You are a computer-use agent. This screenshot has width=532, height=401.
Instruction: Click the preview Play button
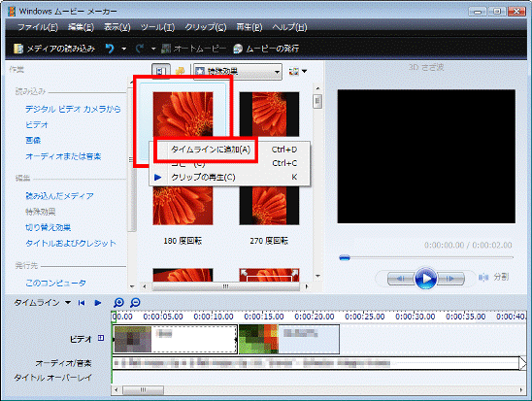[x=425, y=279]
